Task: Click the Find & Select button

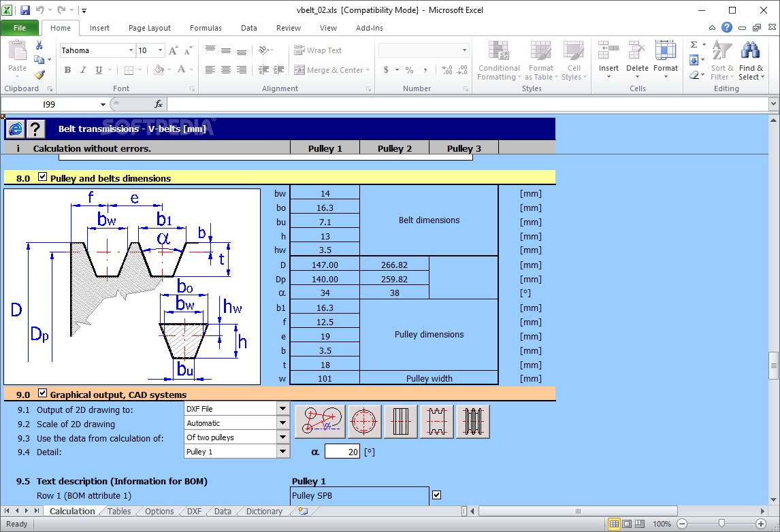Action: coord(751,61)
